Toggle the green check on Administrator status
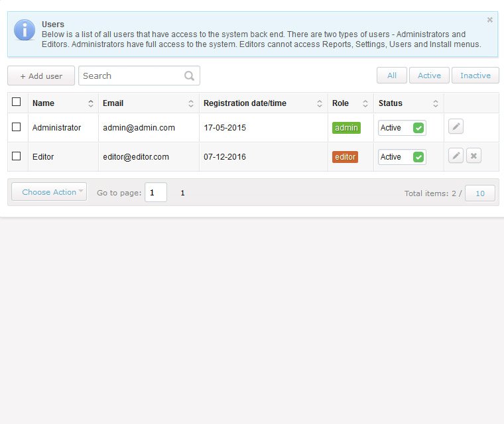Viewport: 504px width, 424px height. (x=418, y=128)
